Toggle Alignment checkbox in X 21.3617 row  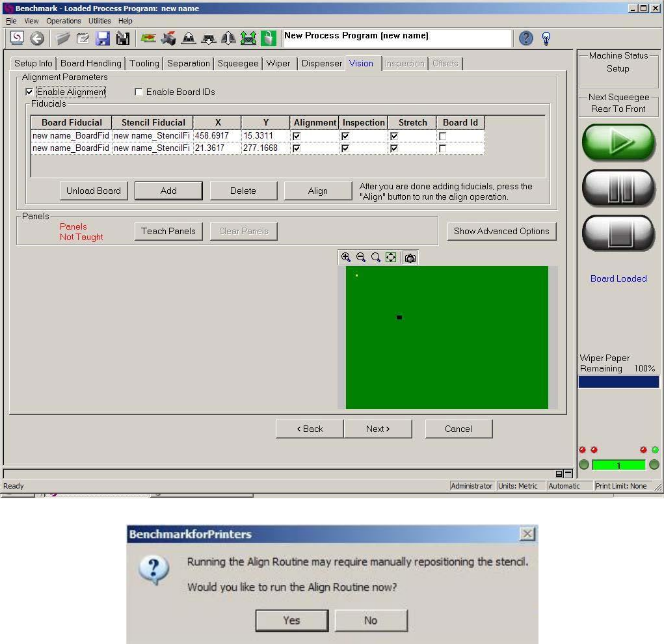coord(297,148)
